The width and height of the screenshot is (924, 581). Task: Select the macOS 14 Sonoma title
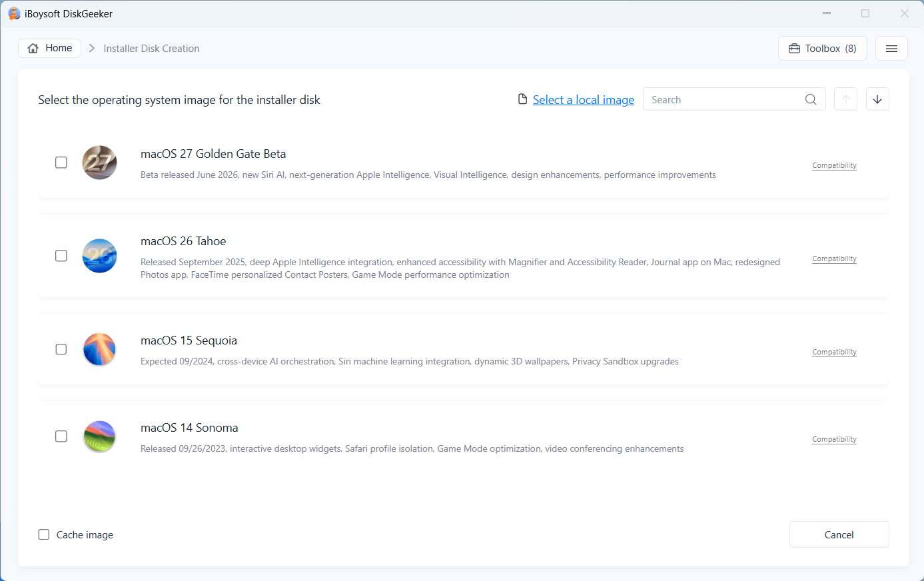click(189, 428)
